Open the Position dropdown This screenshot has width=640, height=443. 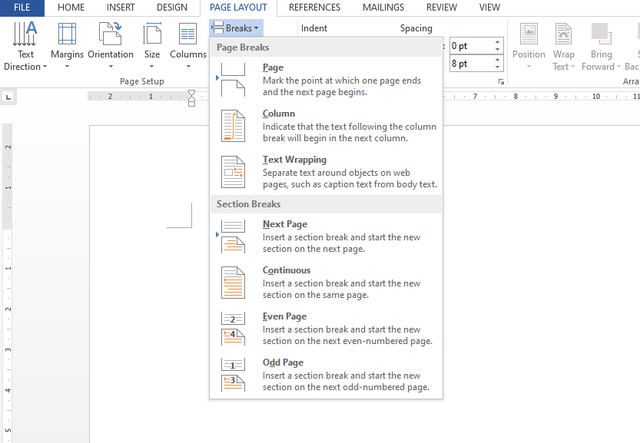529,46
